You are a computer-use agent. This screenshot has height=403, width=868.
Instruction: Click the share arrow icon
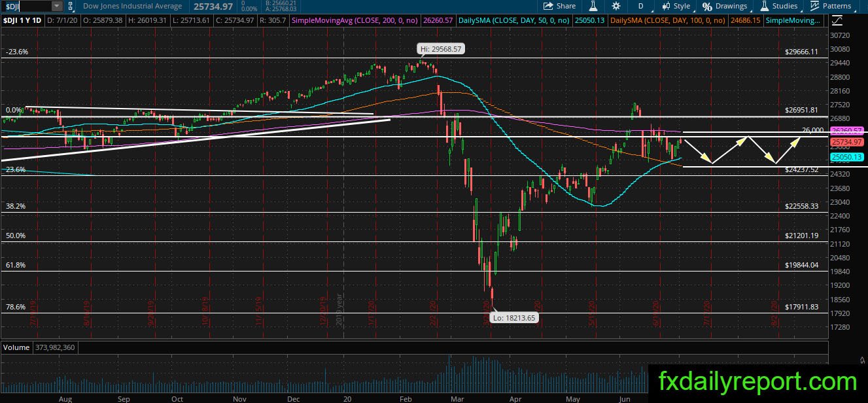[548, 6]
